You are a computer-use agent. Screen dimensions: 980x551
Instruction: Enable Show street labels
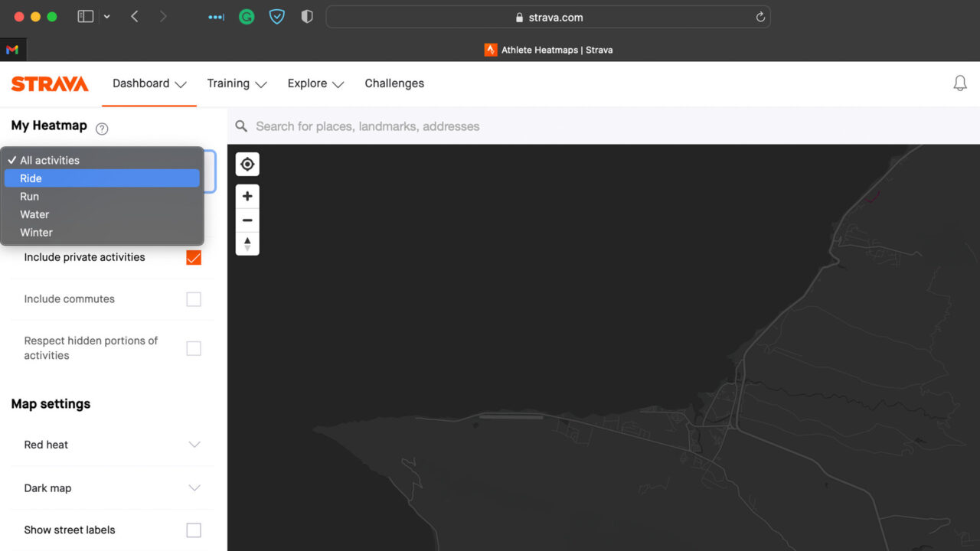click(x=193, y=530)
